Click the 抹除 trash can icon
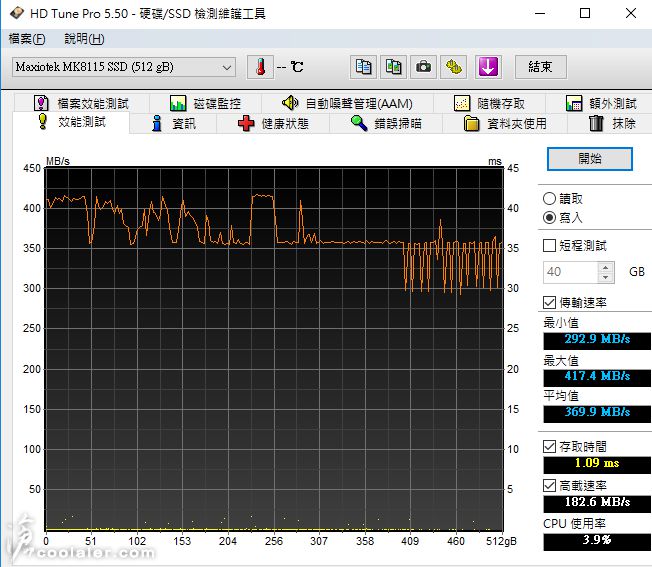The height and width of the screenshot is (567, 652). (596, 123)
